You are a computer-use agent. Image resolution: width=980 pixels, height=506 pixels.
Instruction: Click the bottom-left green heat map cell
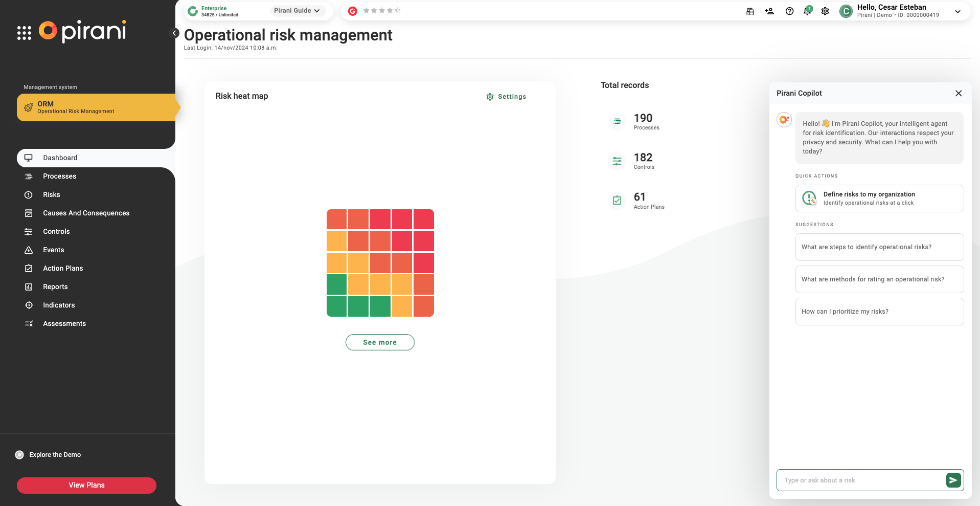point(336,306)
